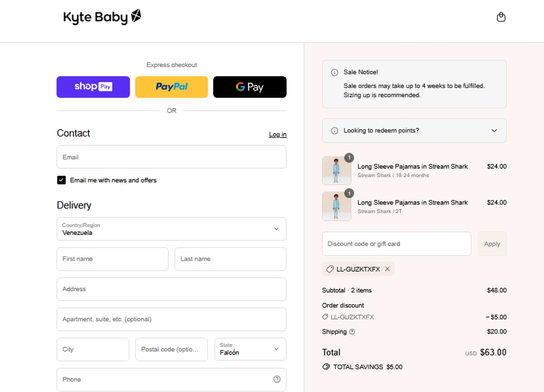Click the Sale Notice info icon
544x392 pixels.
pos(334,73)
